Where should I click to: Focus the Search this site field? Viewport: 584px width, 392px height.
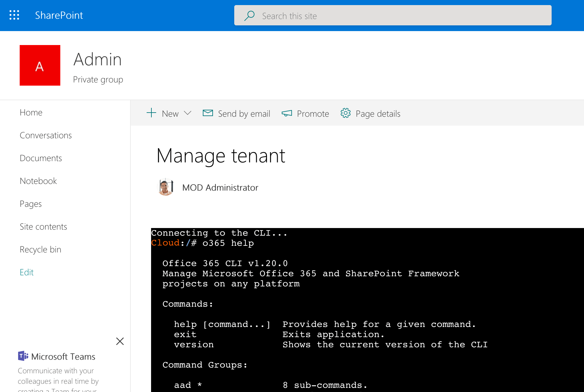(x=393, y=15)
